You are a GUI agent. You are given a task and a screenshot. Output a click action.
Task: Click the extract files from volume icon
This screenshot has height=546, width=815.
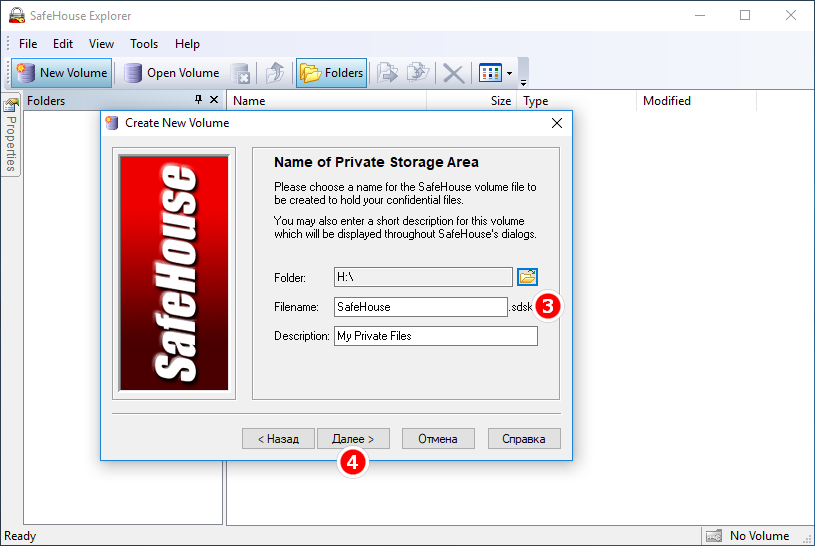pyautogui.click(x=418, y=73)
